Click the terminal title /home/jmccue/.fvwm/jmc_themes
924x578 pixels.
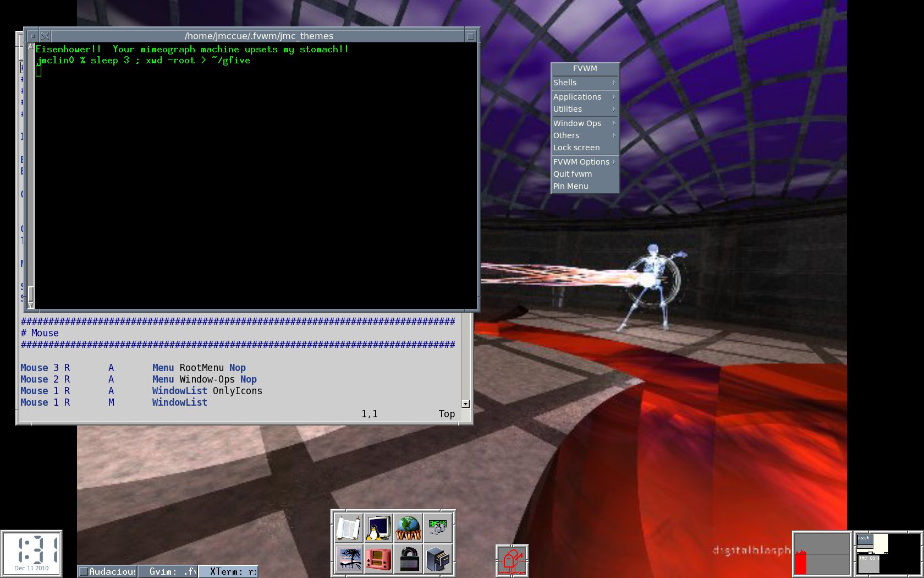click(x=259, y=36)
